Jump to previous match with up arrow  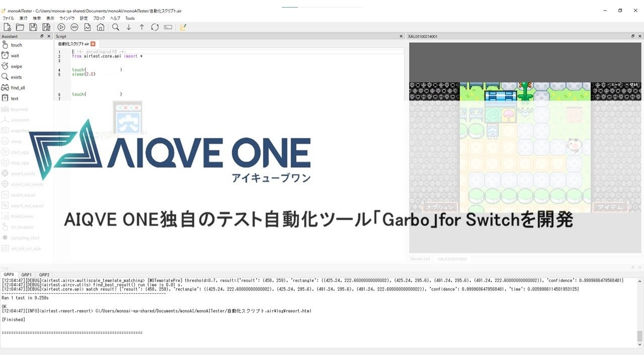142,27
